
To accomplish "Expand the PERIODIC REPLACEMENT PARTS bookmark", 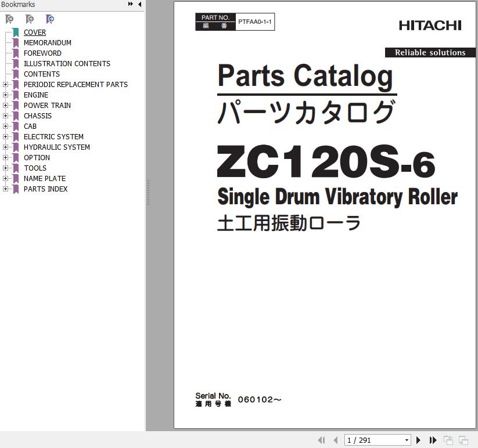I will point(5,84).
